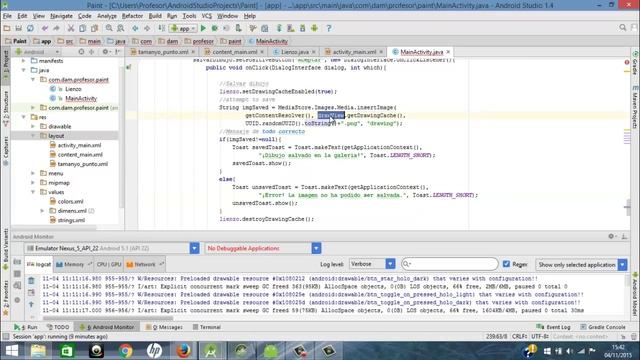Toggle Maven Projects sidebar button
640x360 pixels.
(x=635, y=107)
